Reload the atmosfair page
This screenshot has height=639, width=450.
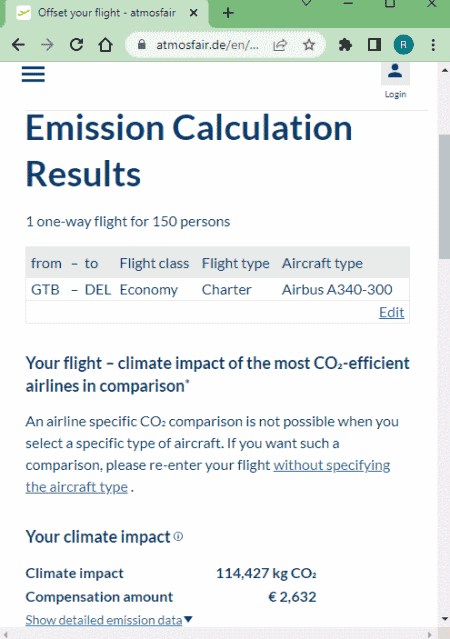76,44
